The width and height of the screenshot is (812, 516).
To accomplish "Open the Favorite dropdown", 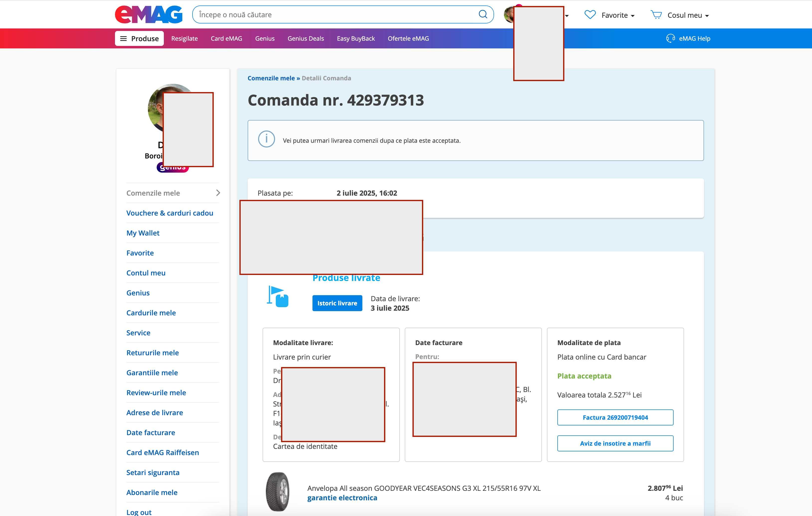I will (618, 15).
